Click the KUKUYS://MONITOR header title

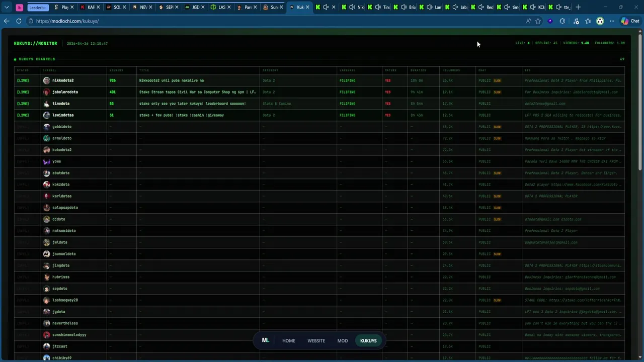(x=35, y=44)
